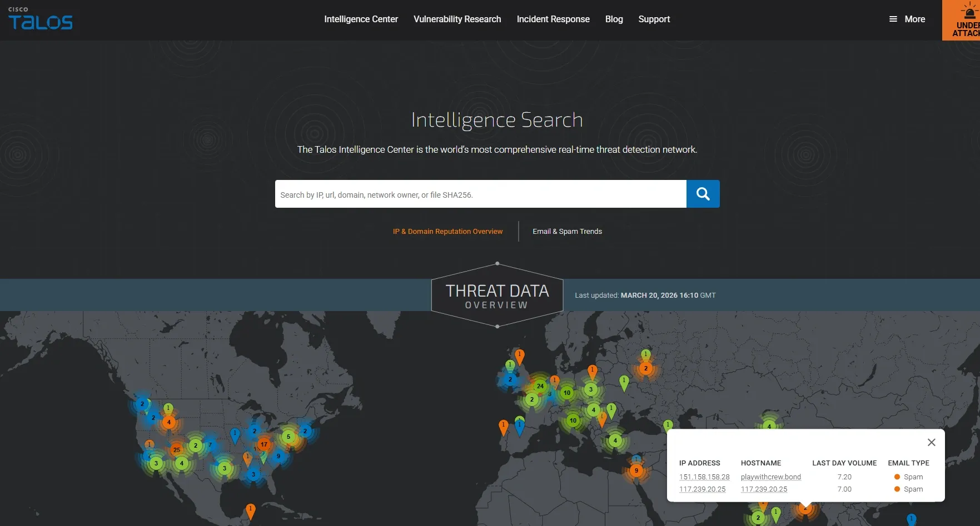Click the IP address link 151.158.158.28
This screenshot has width=980, height=526.
click(x=704, y=477)
